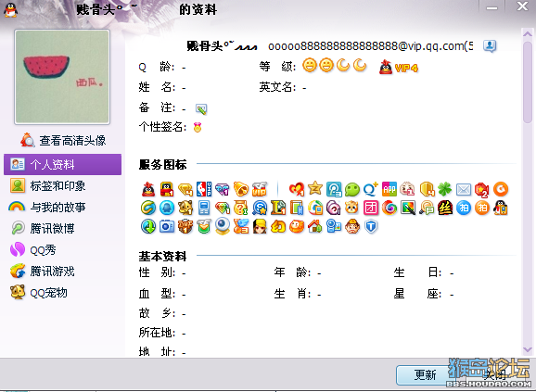
Task: Click the green four-leaf clover icon
Action: 445,189
